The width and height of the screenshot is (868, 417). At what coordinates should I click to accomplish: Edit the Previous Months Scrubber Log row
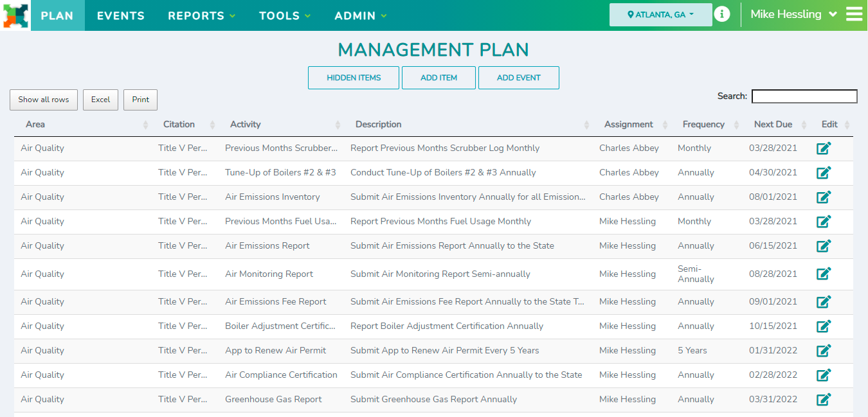(824, 148)
